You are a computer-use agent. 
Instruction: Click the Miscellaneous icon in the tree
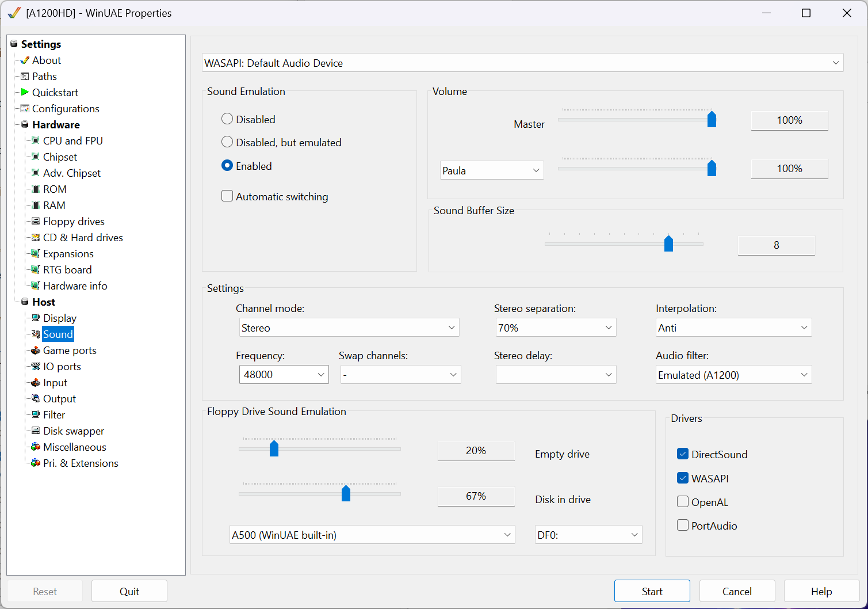pos(36,447)
